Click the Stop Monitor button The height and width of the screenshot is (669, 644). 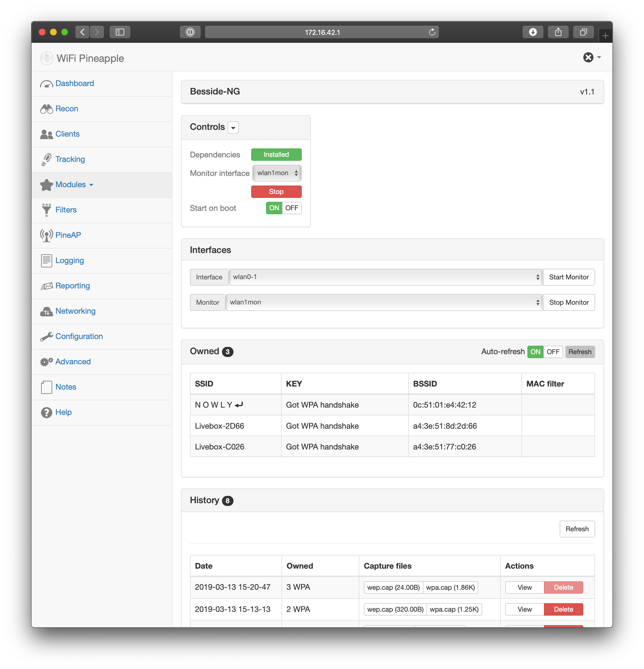[x=569, y=302]
